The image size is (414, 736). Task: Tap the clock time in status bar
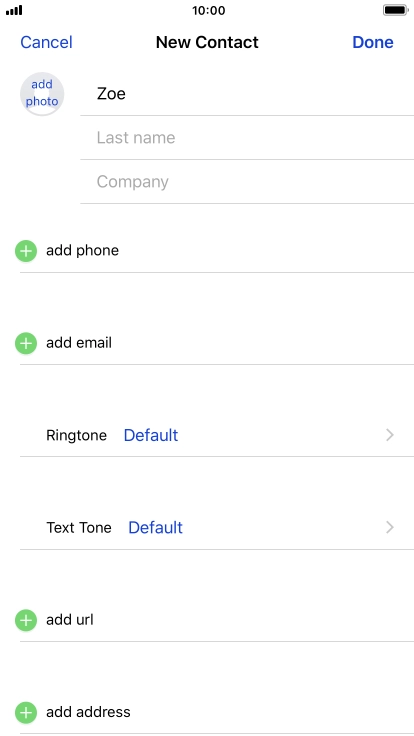pyautogui.click(x=208, y=10)
